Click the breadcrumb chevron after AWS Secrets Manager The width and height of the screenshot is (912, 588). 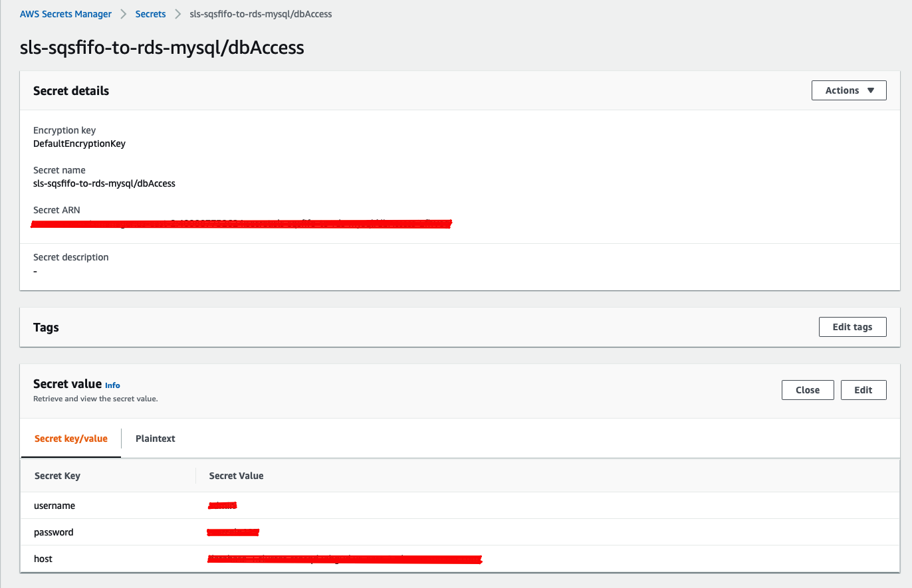[124, 14]
